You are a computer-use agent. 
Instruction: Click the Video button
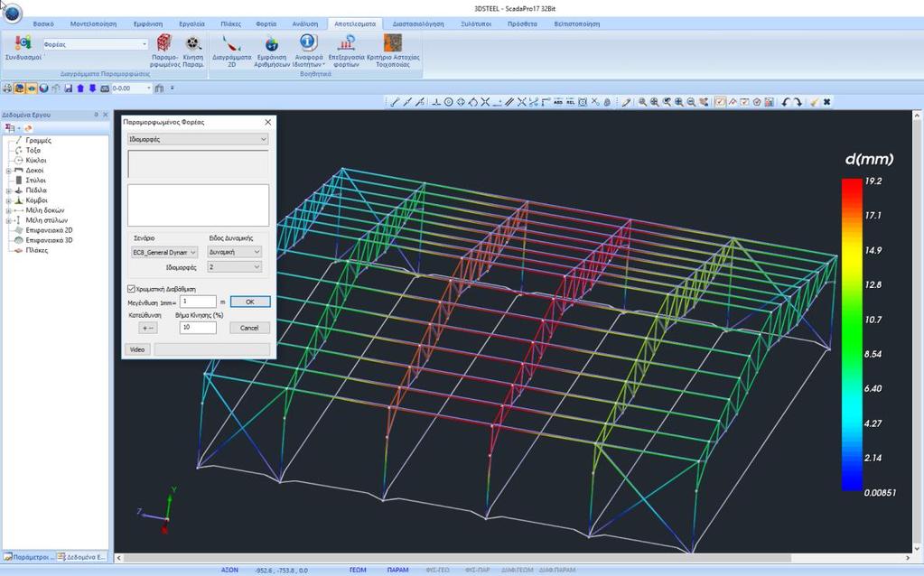pyautogui.click(x=137, y=349)
